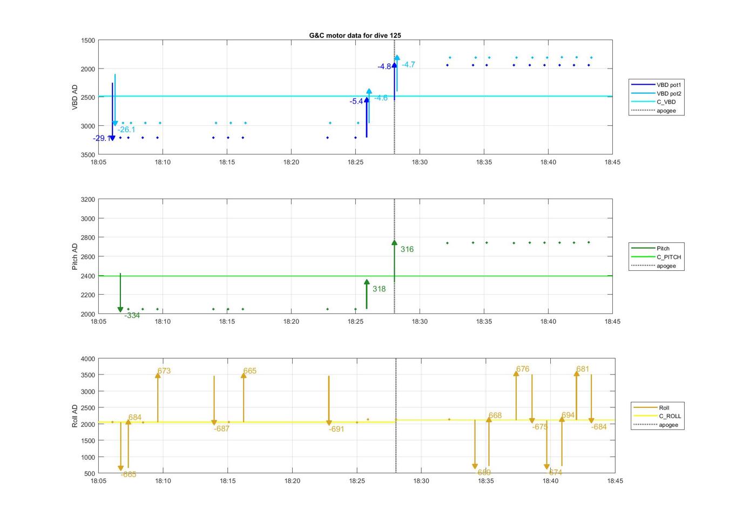The image size is (756, 532).
Task: Click the '18:20' tick under the VBD plot
Action: point(291,162)
